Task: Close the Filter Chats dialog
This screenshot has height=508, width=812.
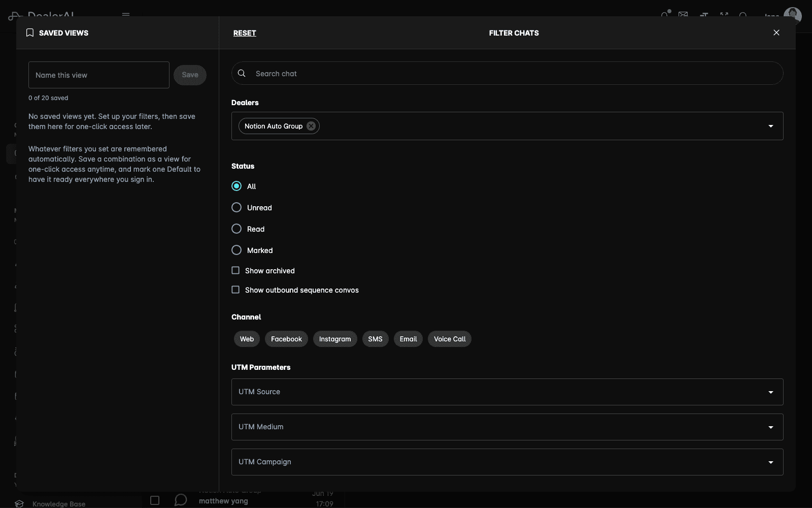Action: (x=776, y=33)
